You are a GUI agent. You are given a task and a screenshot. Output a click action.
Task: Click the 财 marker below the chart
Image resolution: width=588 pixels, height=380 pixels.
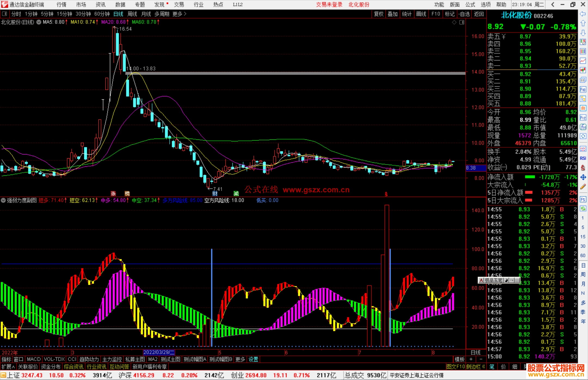coord(215,194)
